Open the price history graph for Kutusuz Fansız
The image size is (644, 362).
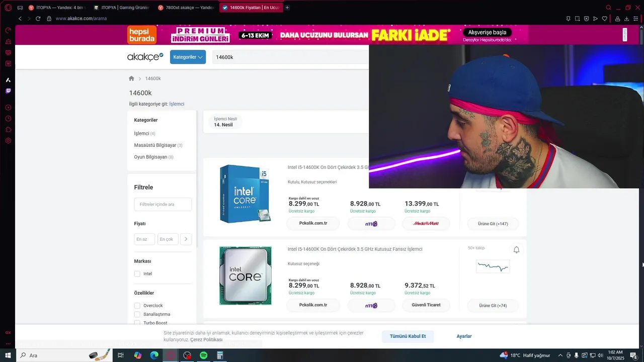click(x=493, y=266)
